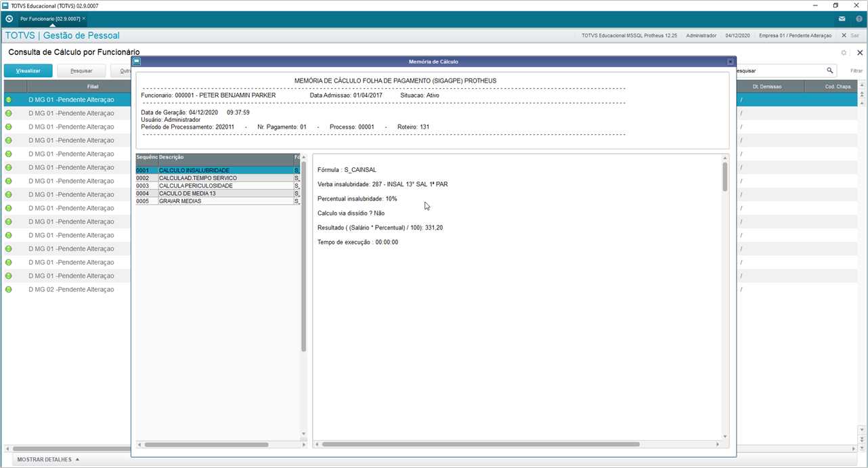Select row 0004 CACULO DE MEDIA 13
The height and width of the screenshot is (468, 868).
(x=217, y=193)
